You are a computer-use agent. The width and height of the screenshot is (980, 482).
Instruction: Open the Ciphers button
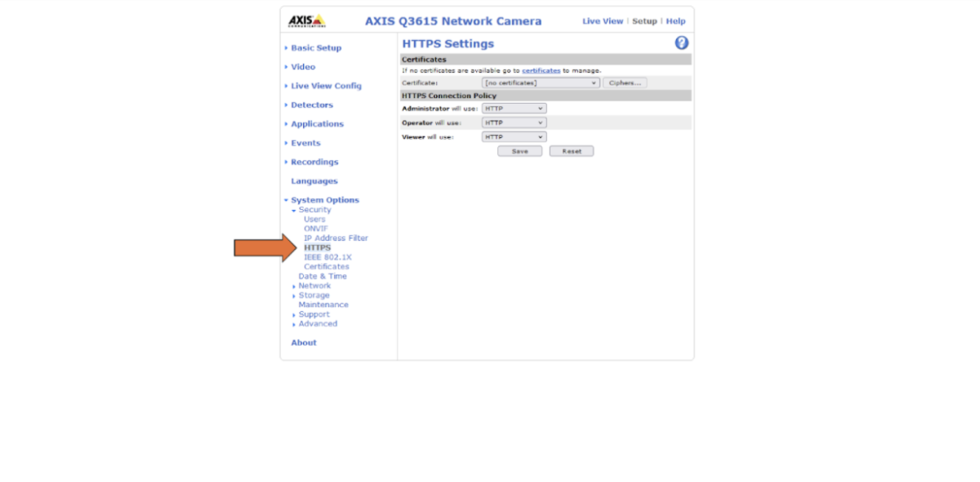pyautogui.click(x=625, y=83)
